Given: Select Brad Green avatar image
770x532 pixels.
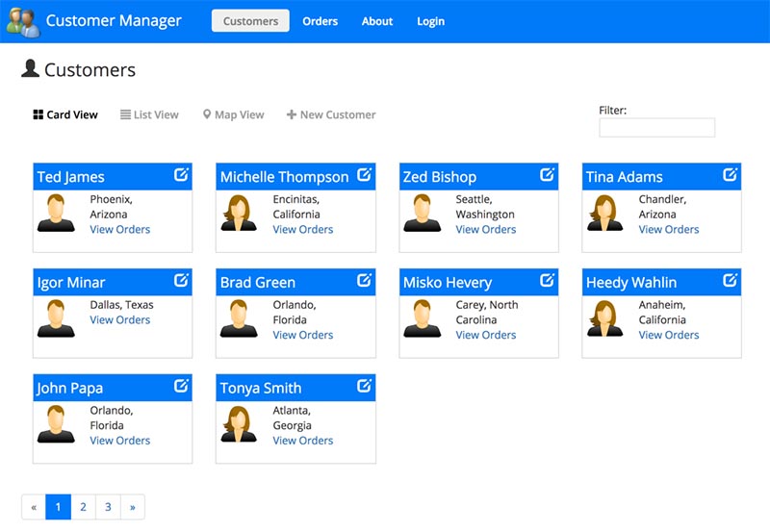Looking at the screenshot, I should (239, 318).
